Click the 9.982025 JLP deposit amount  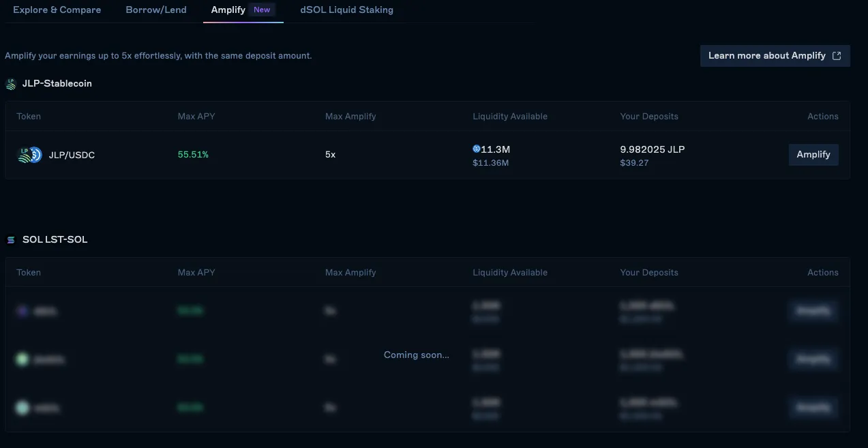[x=652, y=149]
